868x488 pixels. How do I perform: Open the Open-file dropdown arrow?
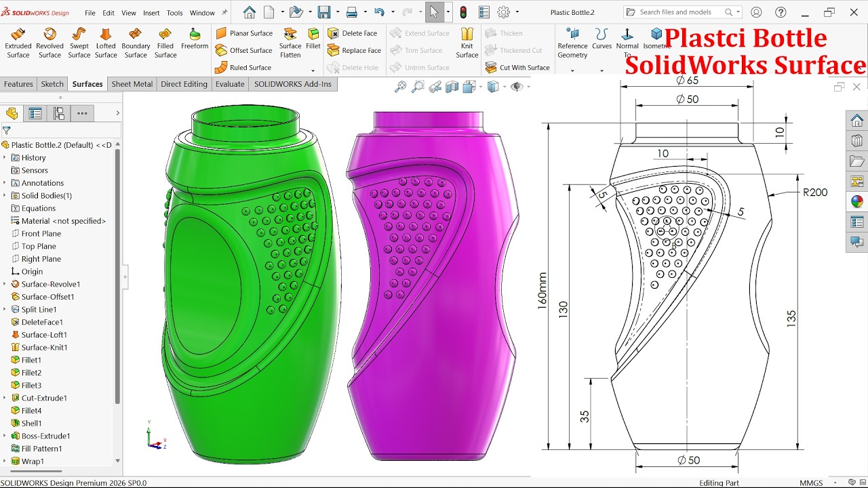click(x=309, y=12)
